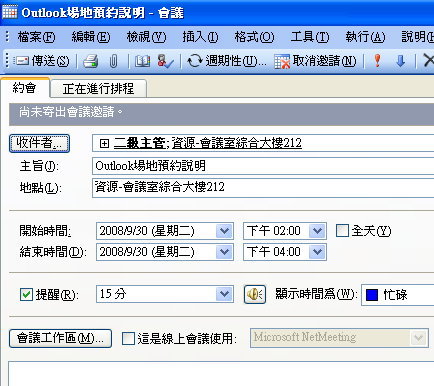The image size is (434, 386).
Task: Click the paperclip Attach File icon
Action: pyautogui.click(x=113, y=61)
